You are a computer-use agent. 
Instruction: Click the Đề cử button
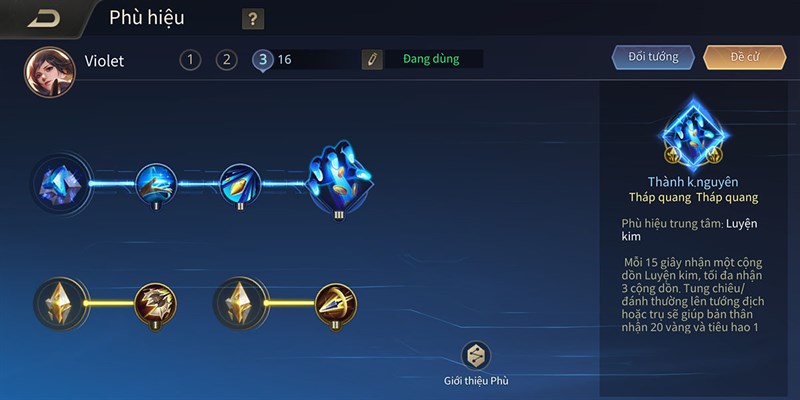coord(745,57)
